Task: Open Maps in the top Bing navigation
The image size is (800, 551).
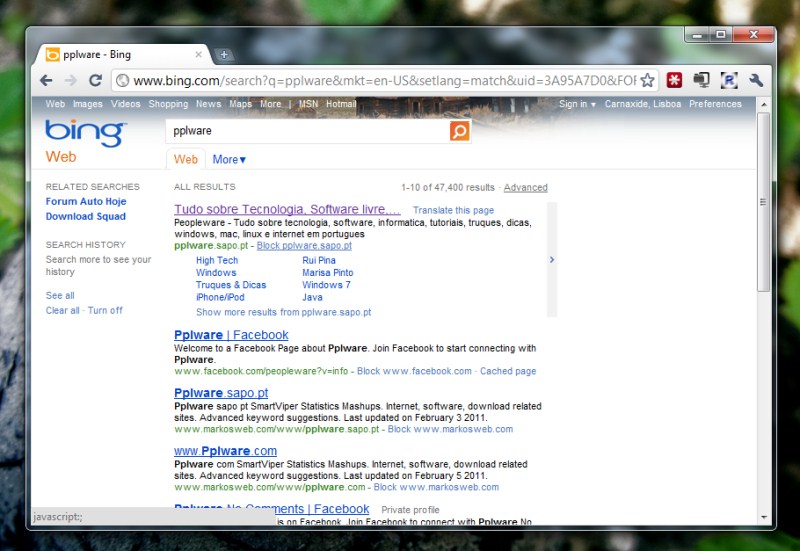Action: click(240, 104)
